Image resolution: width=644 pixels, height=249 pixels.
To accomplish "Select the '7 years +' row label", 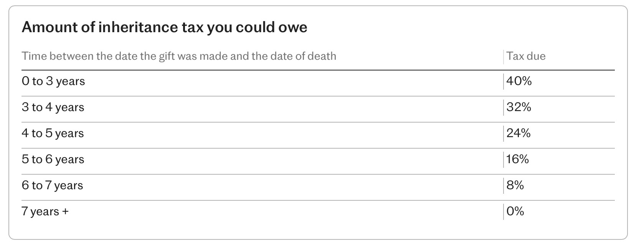I will [x=45, y=211].
